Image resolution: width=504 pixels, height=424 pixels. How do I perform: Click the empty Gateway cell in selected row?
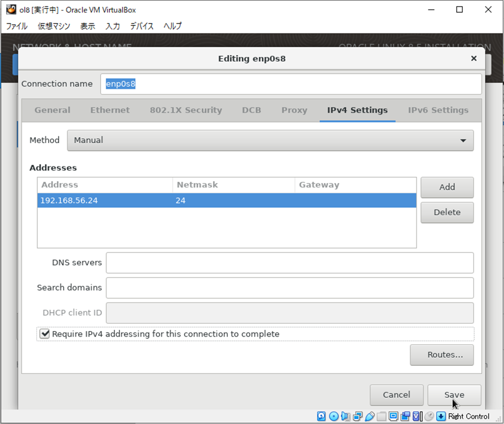(x=356, y=201)
